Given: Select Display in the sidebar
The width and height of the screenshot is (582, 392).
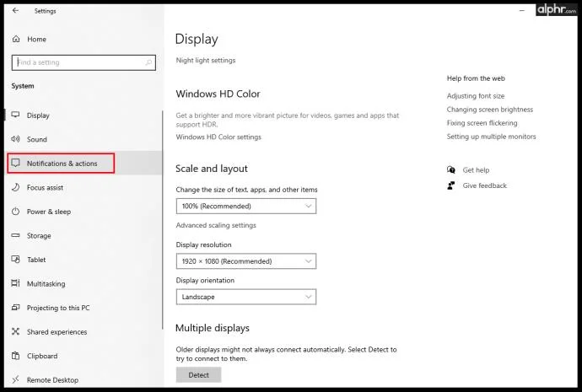Looking at the screenshot, I should 38,115.
